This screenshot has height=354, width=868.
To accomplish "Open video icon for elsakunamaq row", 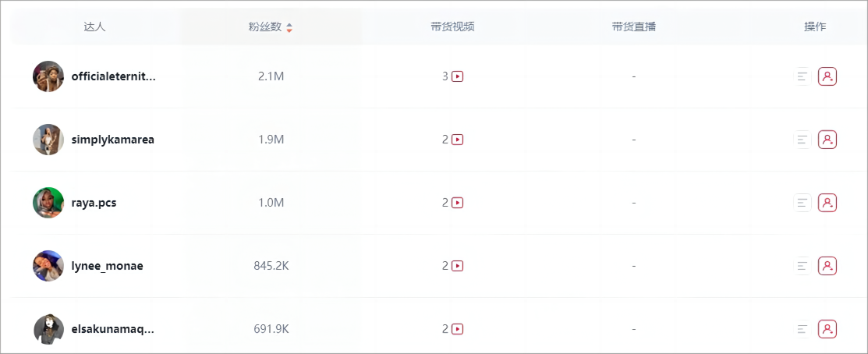I will 458,329.
